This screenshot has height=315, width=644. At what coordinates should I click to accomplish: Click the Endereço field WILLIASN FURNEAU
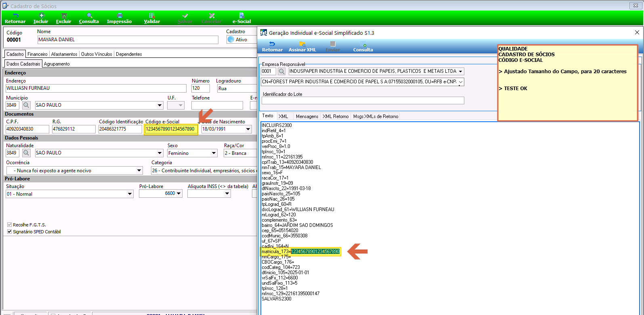click(x=96, y=88)
